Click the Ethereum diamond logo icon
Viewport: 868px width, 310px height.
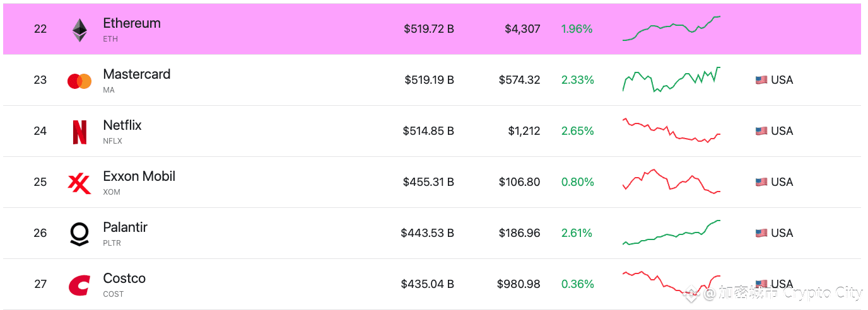coord(79,30)
